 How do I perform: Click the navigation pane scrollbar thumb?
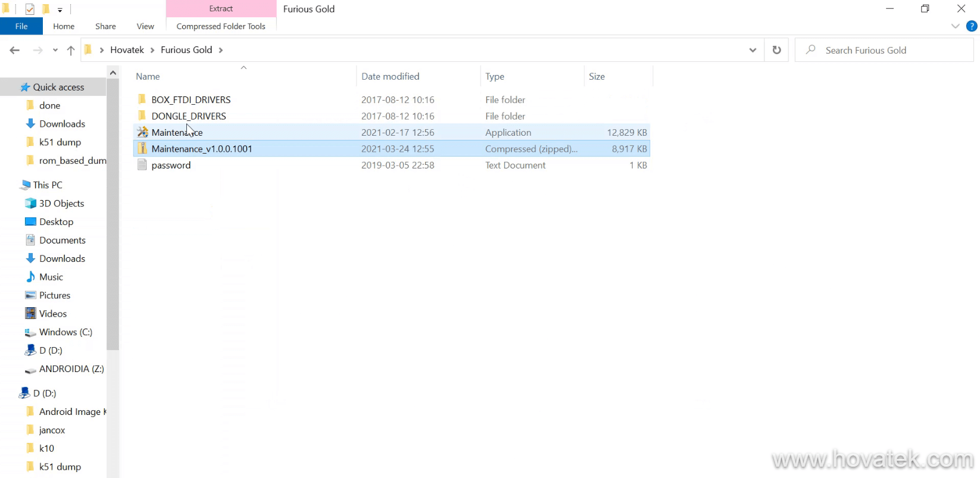point(113,214)
